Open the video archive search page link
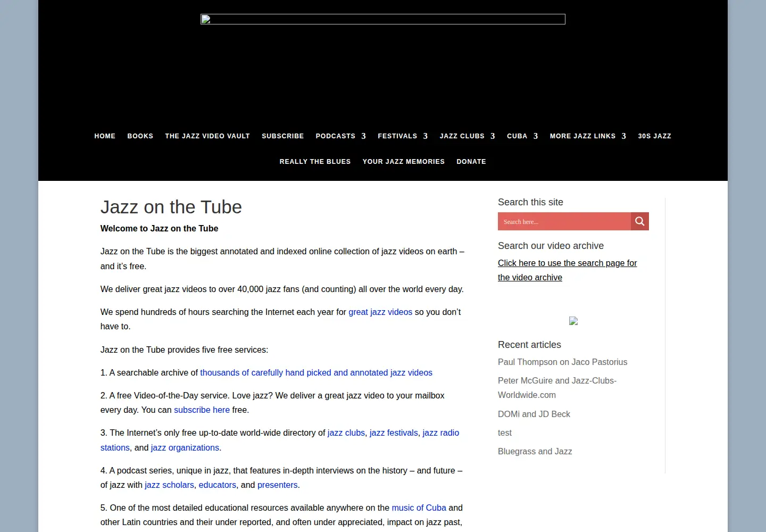This screenshot has height=532, width=766. (568, 270)
